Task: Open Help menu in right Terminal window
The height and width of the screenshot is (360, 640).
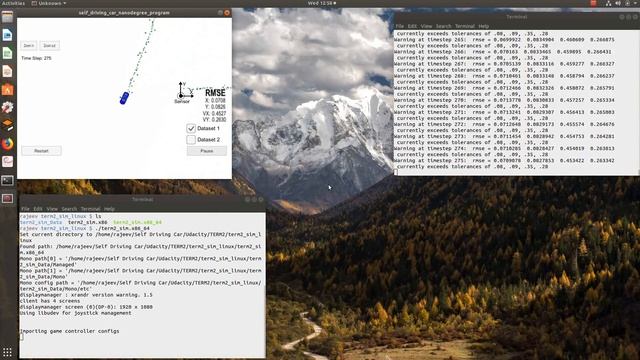Action: [x=484, y=26]
